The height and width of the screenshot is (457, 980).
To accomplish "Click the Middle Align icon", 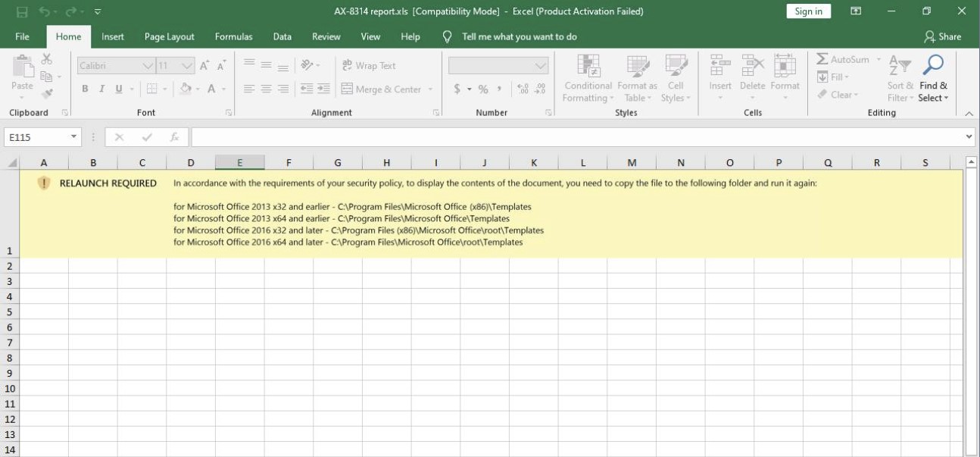I will tap(266, 65).
